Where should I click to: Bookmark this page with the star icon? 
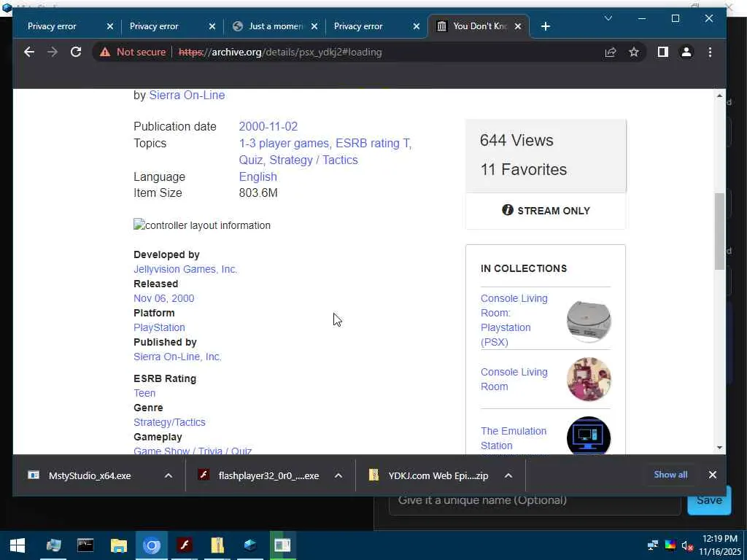coord(634,52)
